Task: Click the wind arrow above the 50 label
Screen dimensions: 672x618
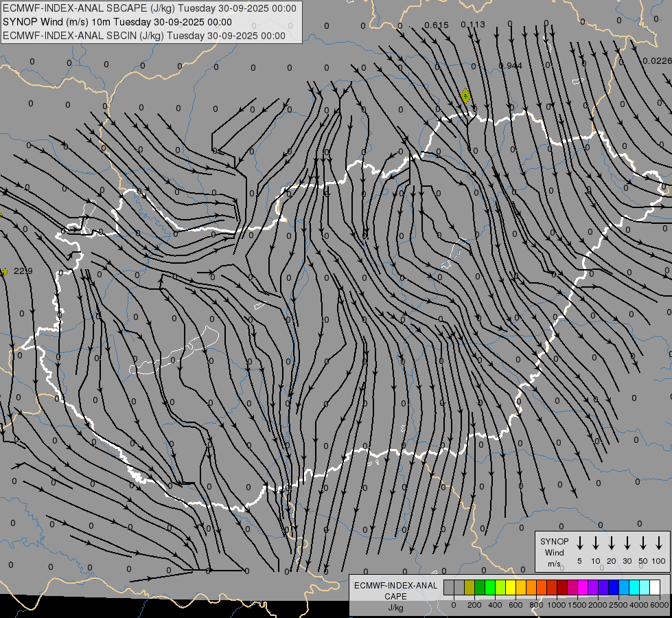Action: [643, 543]
